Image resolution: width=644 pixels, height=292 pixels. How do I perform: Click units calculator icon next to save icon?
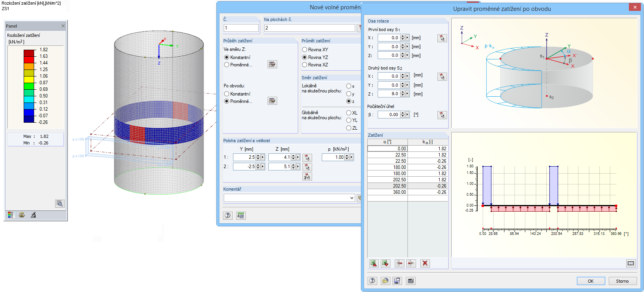(x=411, y=281)
